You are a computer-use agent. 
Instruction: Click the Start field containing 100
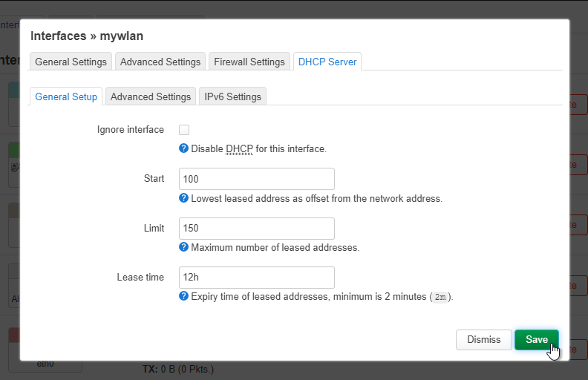257,179
